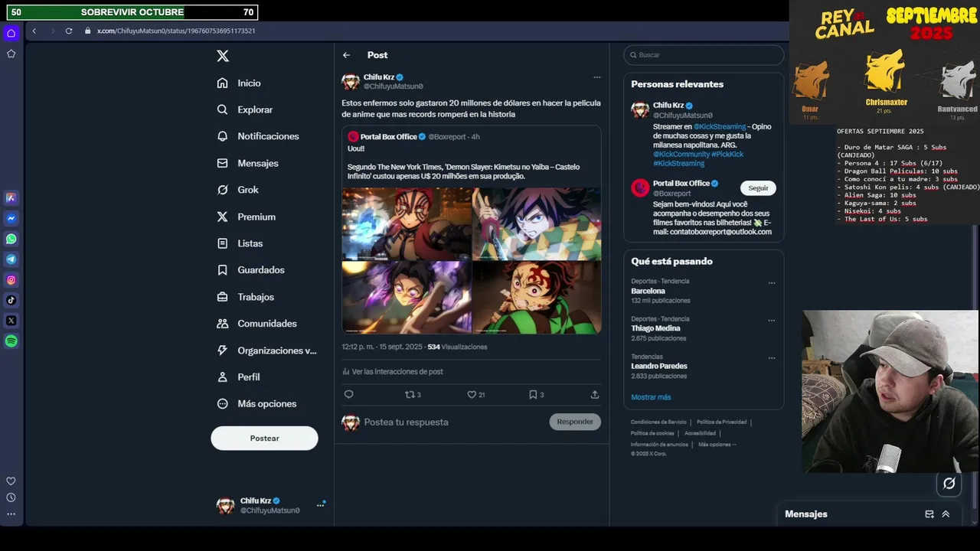Click the reply bubble icon

pos(348,395)
